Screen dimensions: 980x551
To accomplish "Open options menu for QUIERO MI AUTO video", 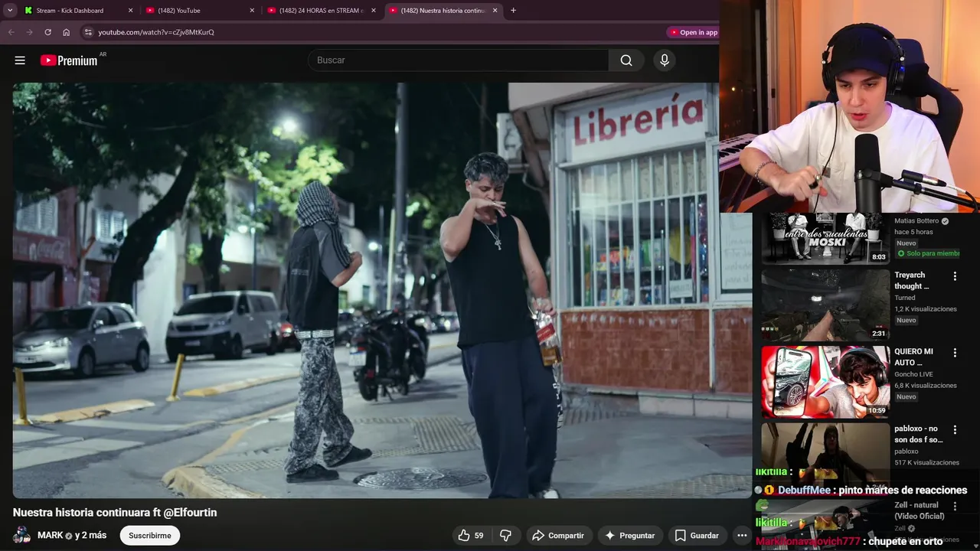I will coord(955,353).
